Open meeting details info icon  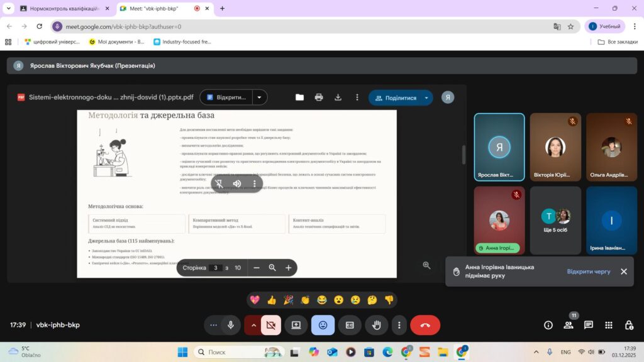[548, 325]
